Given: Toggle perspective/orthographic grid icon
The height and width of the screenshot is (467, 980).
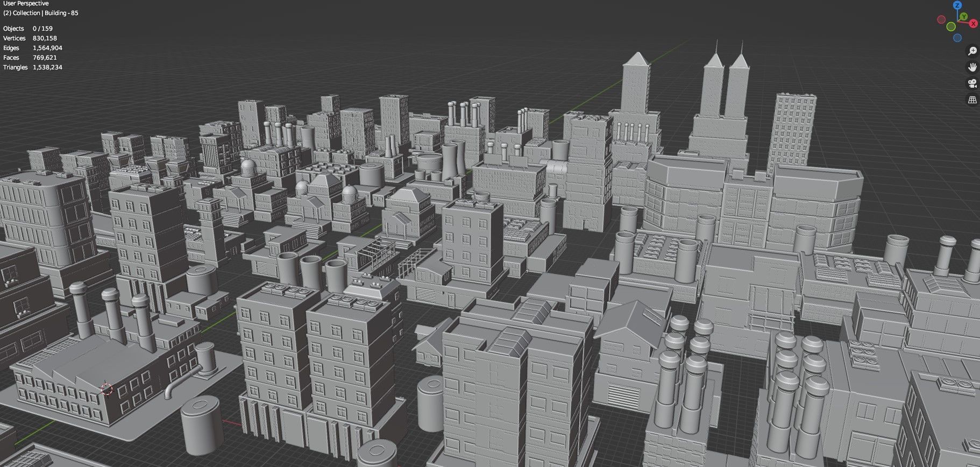Looking at the screenshot, I should (x=972, y=100).
